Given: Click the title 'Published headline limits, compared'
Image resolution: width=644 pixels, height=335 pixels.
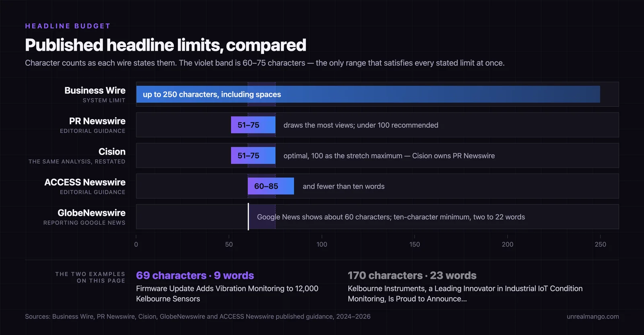Looking at the screenshot, I should point(165,45).
